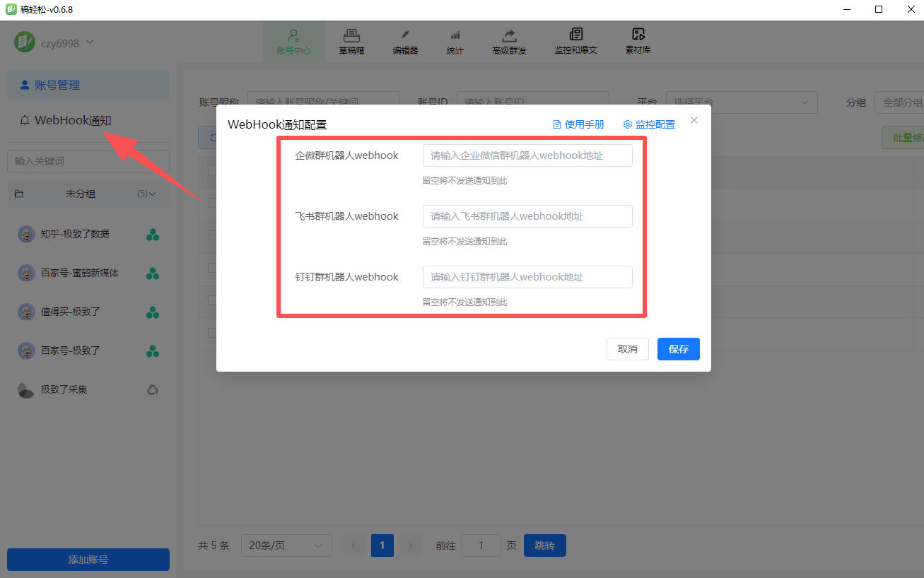Viewport: 924px width, 578px height.
Task: Click sync status icon for 极致了采集
Action: tap(152, 389)
